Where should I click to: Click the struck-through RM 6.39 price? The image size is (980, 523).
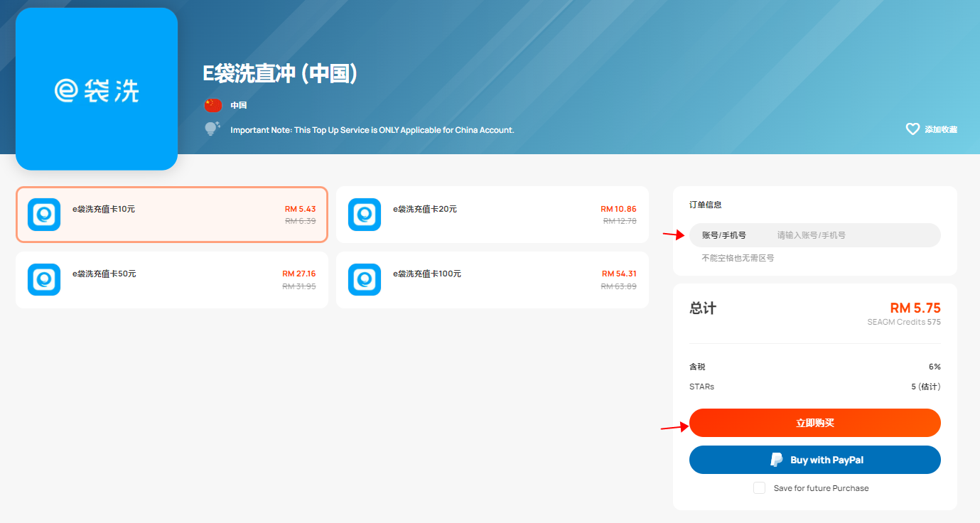(300, 221)
